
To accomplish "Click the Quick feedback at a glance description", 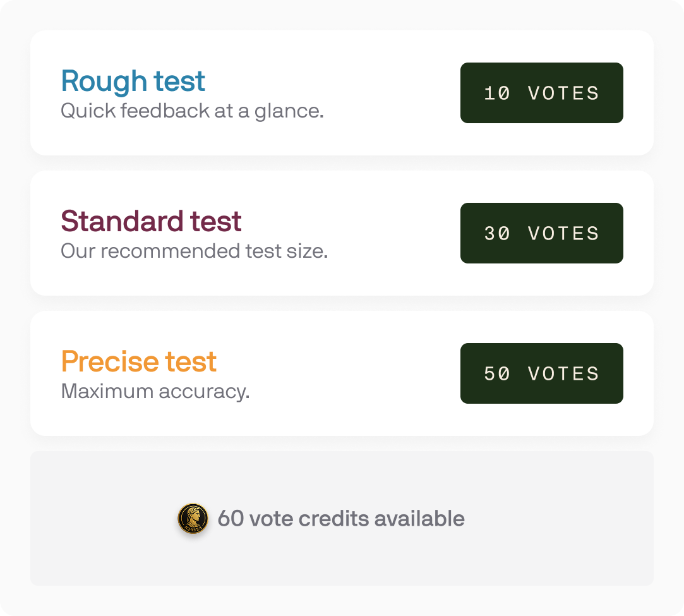I will pyautogui.click(x=192, y=111).
